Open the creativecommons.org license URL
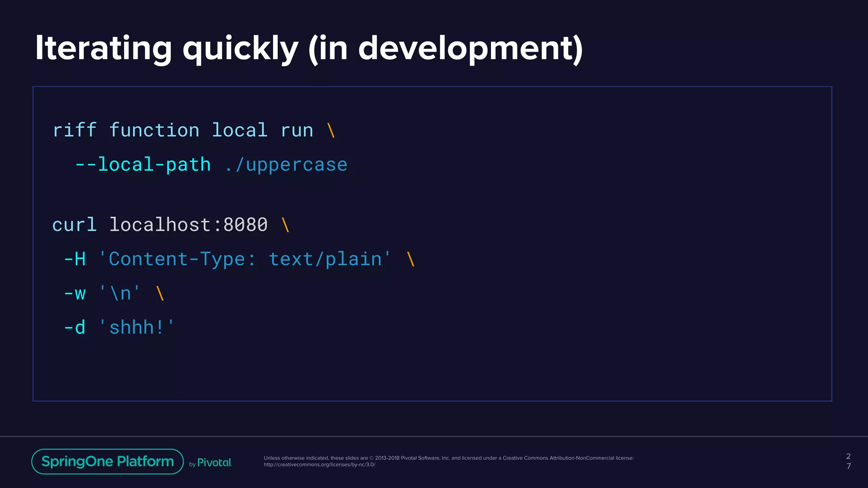The image size is (868, 488). pyautogui.click(x=320, y=465)
